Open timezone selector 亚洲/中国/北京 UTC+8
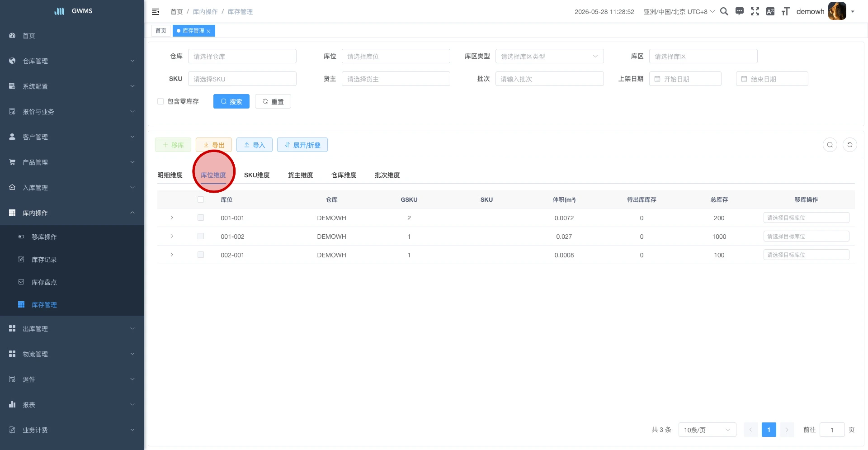Viewport: 868px width, 450px height. click(x=679, y=12)
